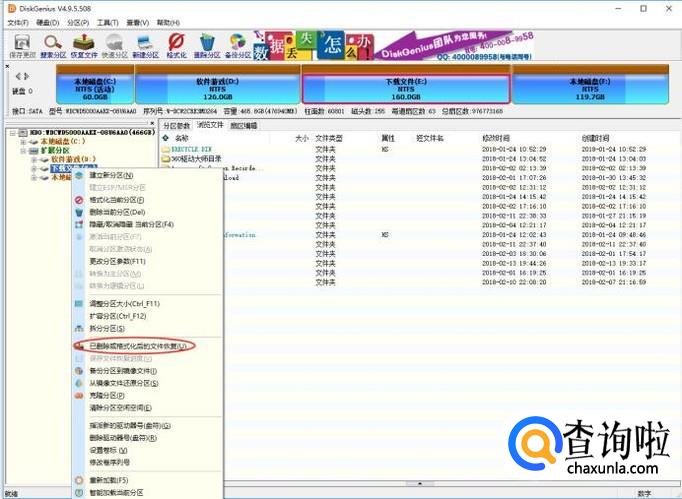Choose 修改卷序列号 from context menu
The height and width of the screenshot is (499, 682).
[x=110, y=462]
